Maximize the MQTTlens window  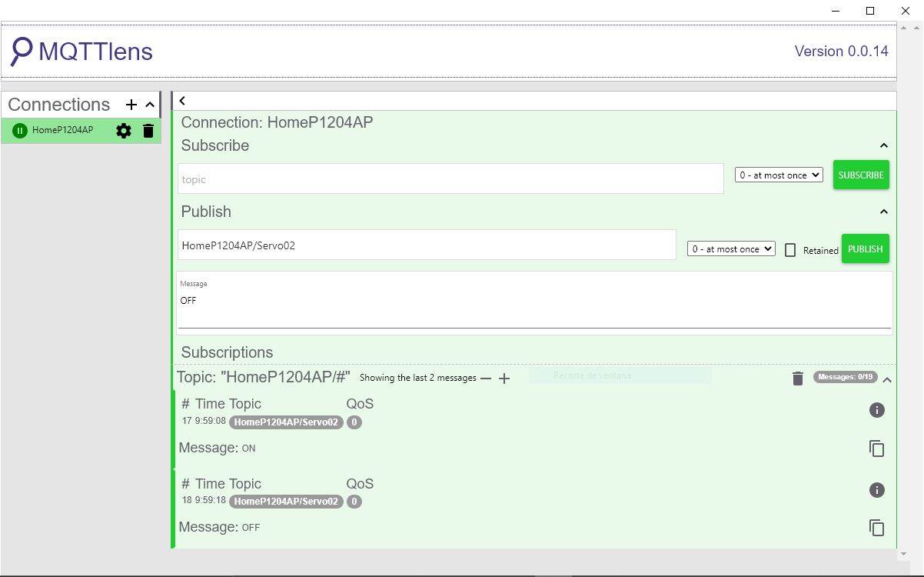point(870,11)
